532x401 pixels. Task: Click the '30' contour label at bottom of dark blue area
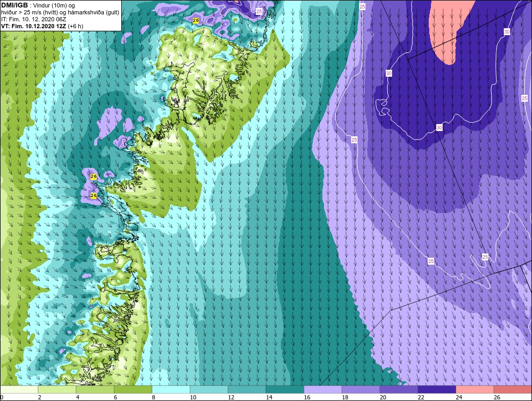point(439,128)
